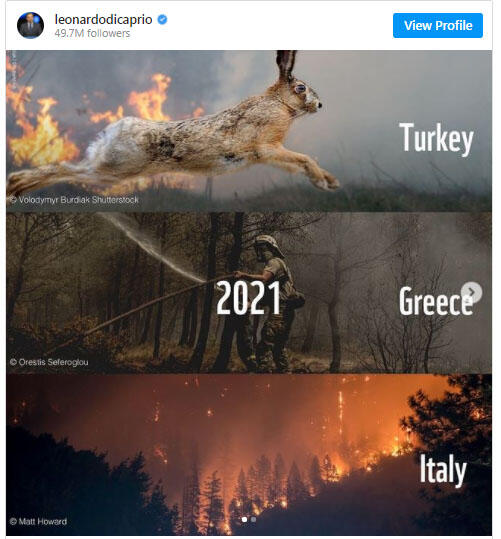Click the View Profile button

(438, 25)
